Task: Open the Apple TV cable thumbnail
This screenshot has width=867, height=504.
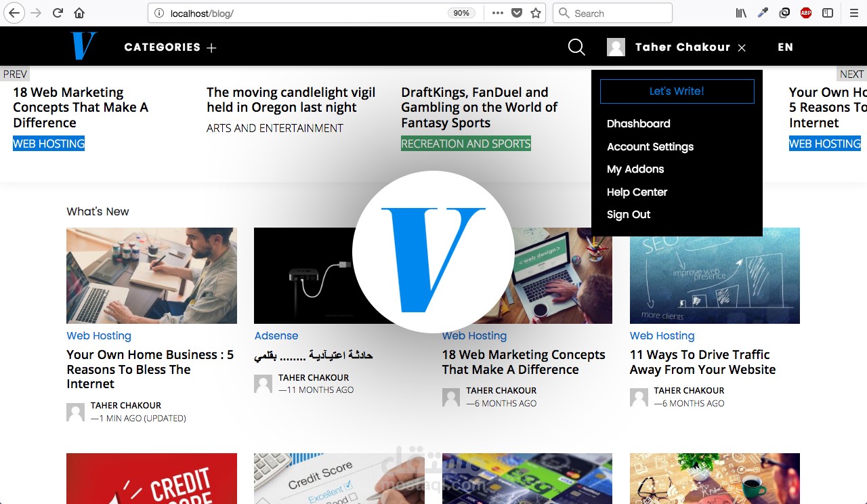Action: (x=305, y=276)
